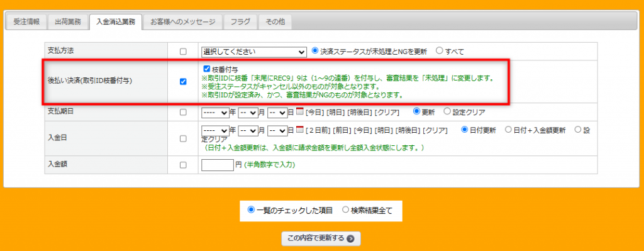The height and width of the screenshot is (251, 644).
Task: Switch to the 受注情報 tab
Action: [26, 22]
